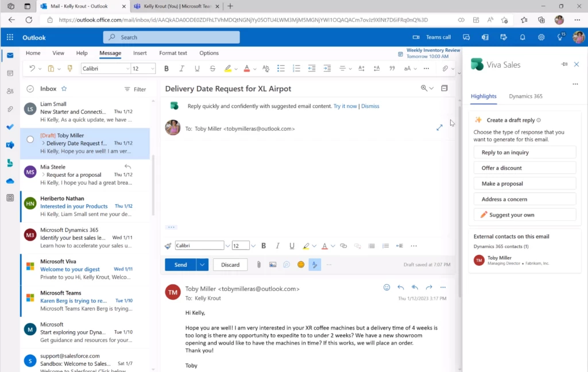Image resolution: width=588 pixels, height=372 pixels.
Task: Open the Calendar icon in left sidebar
Action: (x=10, y=73)
